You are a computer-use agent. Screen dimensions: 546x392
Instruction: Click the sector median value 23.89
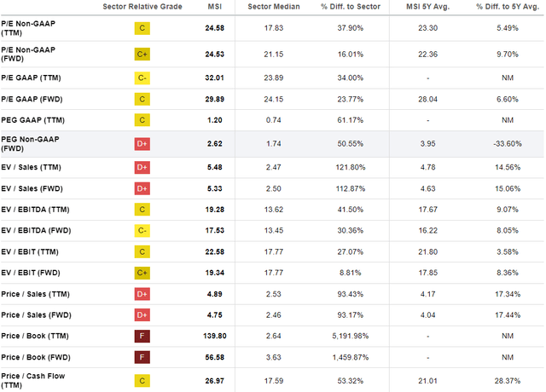click(274, 78)
